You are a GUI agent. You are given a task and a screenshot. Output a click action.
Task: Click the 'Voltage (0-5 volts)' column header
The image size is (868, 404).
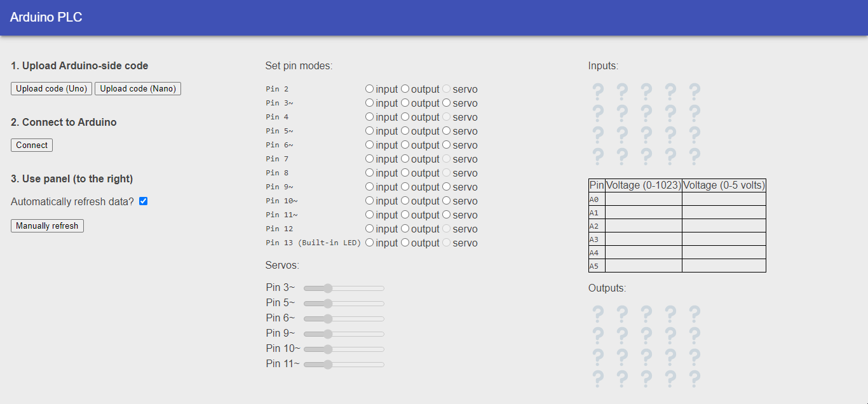tap(724, 185)
